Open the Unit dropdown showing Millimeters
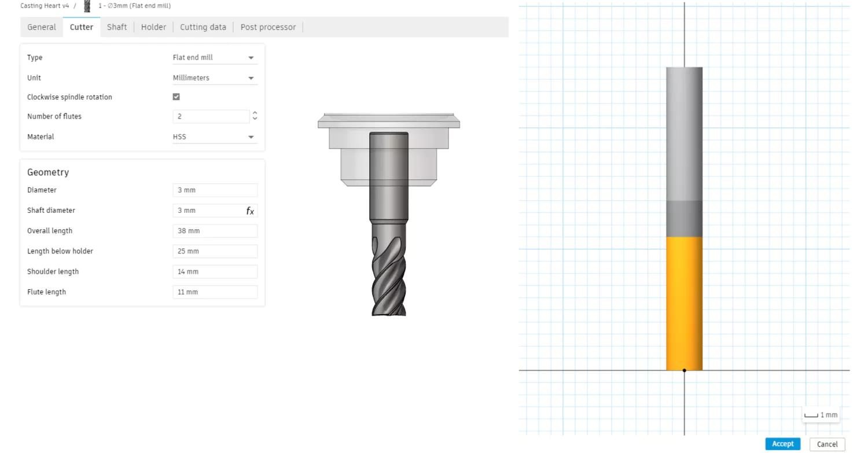 click(x=215, y=78)
